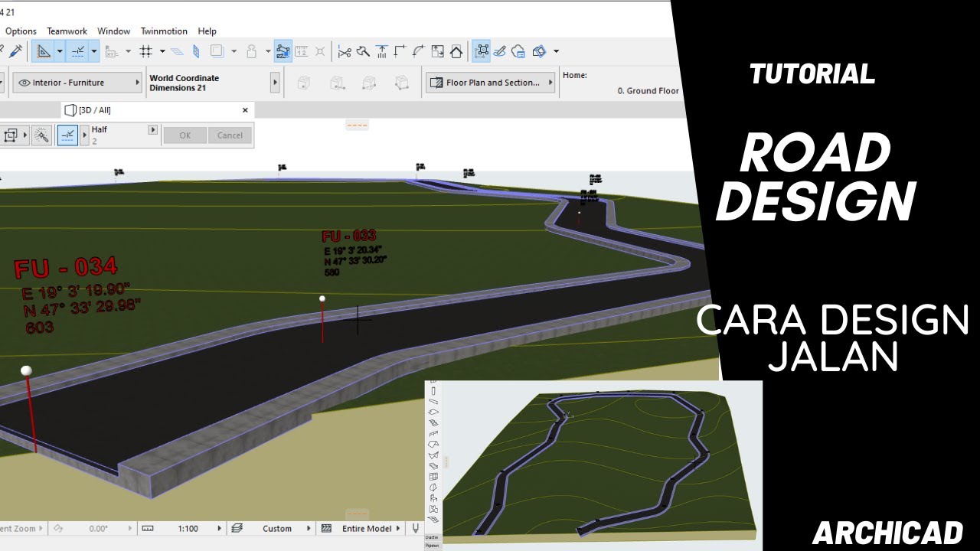Click the fourth greyed 3D box icon

pyautogui.click(x=401, y=83)
